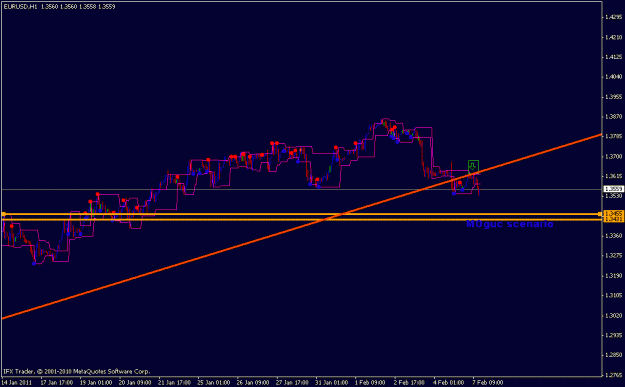The width and height of the screenshot is (625, 387).
Task: Click the 1.2935 price axis label
Action: [x=613, y=335]
